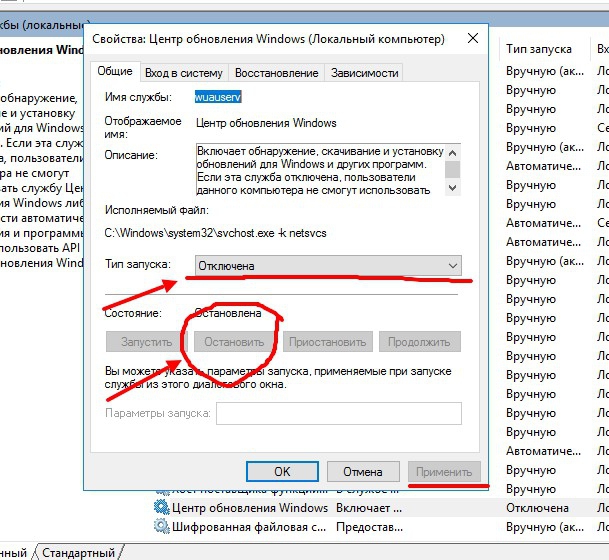
Task: Click the gear icon of Шифрованная файловая service
Action: coord(162,527)
